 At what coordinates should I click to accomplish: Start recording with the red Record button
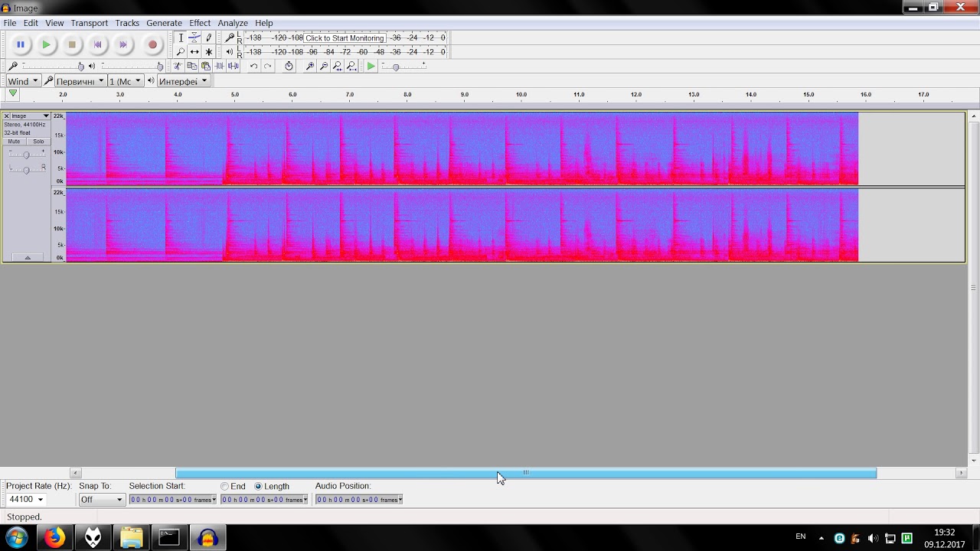pos(152,45)
